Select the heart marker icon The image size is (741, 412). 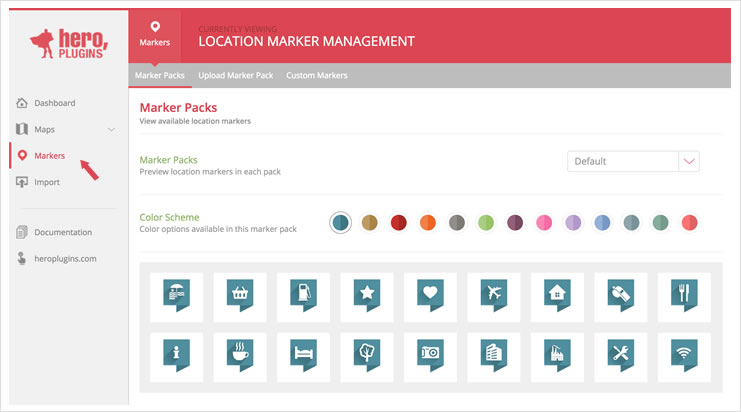point(429,295)
